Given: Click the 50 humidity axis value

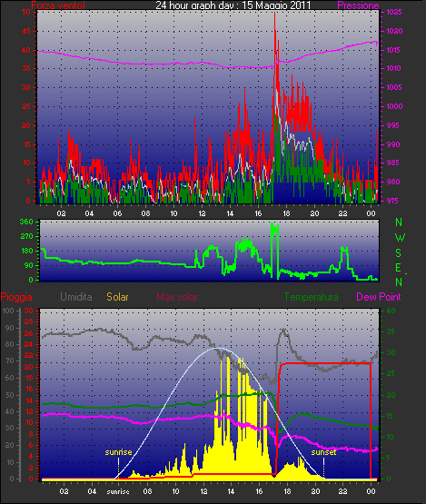Looking at the screenshot, I should tap(10, 395).
